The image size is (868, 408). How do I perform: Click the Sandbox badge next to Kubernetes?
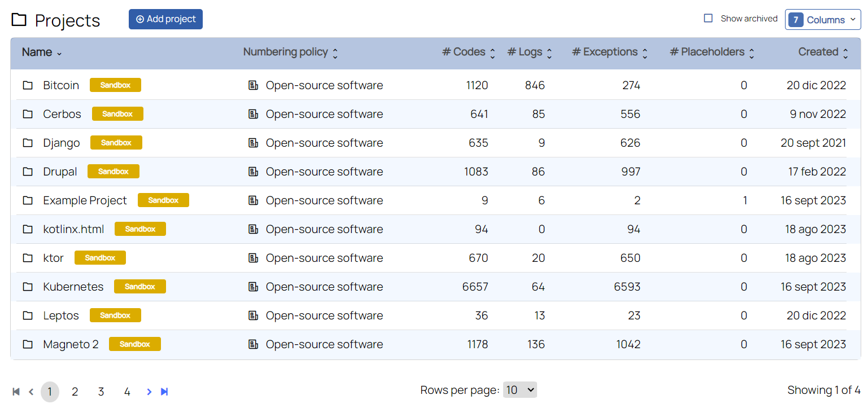tap(140, 287)
